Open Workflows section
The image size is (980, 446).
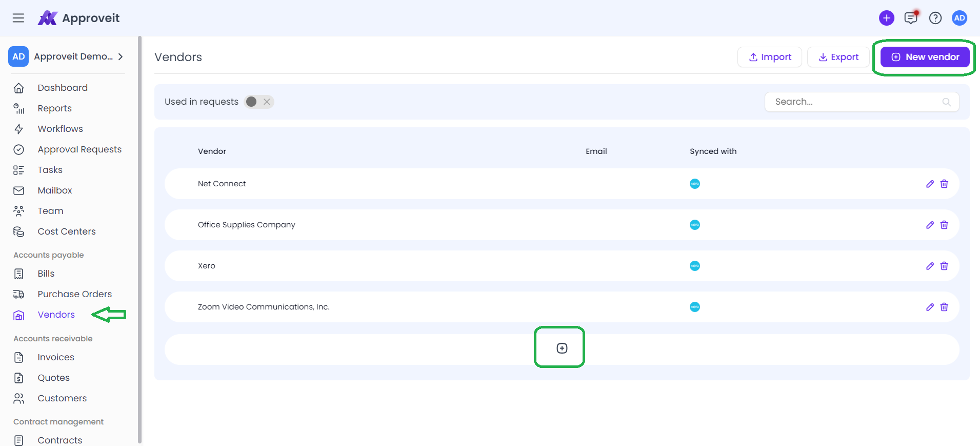pyautogui.click(x=60, y=129)
